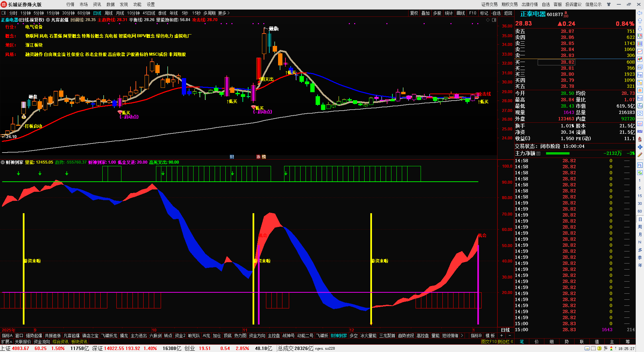Open the 功能 menu

point(138,4)
